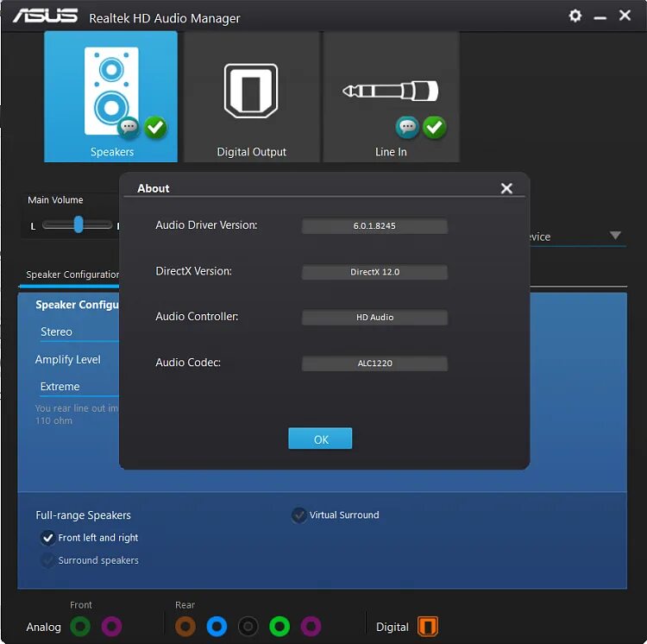The image size is (647, 644).
Task: Click the green checkmark on Speakers tile
Action: 155,127
